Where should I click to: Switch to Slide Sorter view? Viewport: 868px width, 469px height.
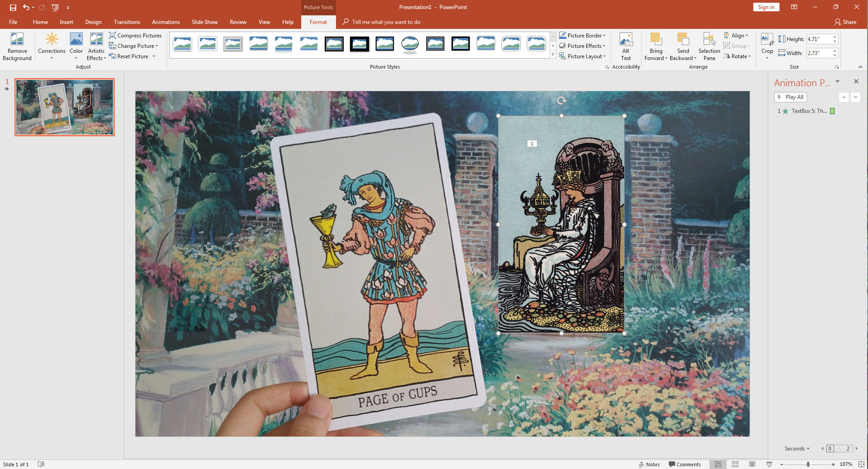pyautogui.click(x=735, y=464)
